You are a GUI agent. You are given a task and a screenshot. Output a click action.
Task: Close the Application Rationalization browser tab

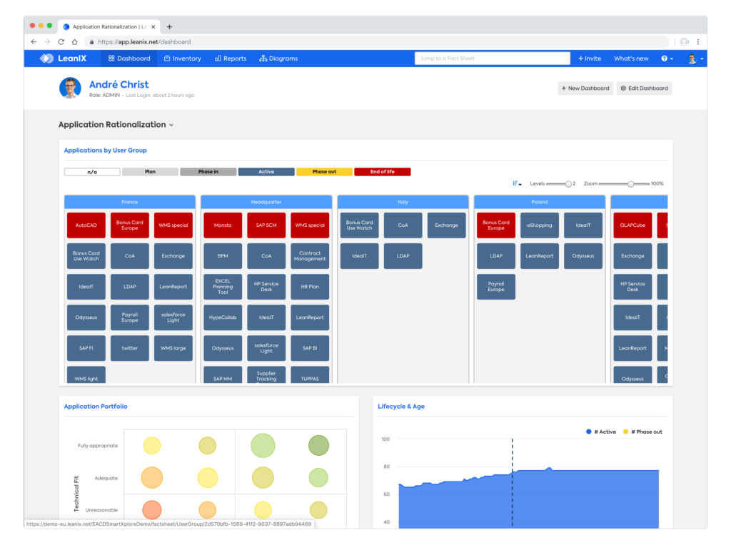[x=153, y=26]
